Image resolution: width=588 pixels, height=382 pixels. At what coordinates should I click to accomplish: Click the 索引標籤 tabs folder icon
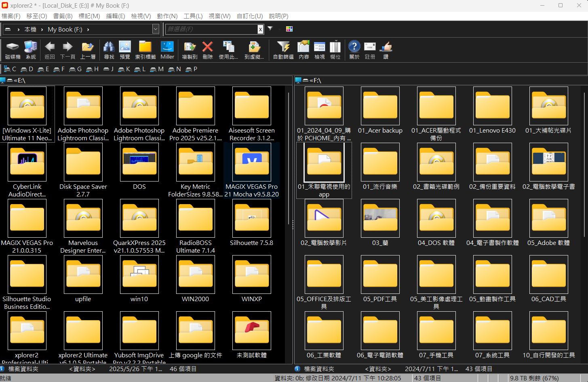(145, 50)
